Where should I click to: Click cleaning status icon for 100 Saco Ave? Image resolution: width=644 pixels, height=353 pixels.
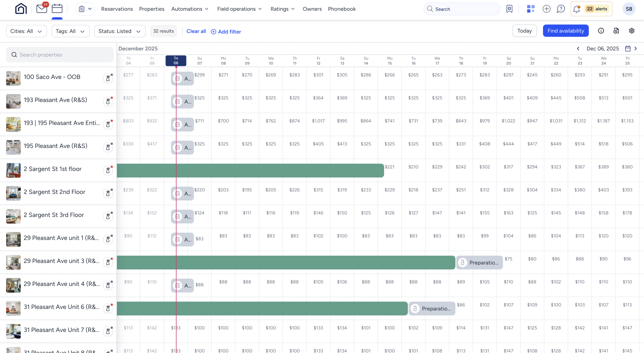(108, 78)
